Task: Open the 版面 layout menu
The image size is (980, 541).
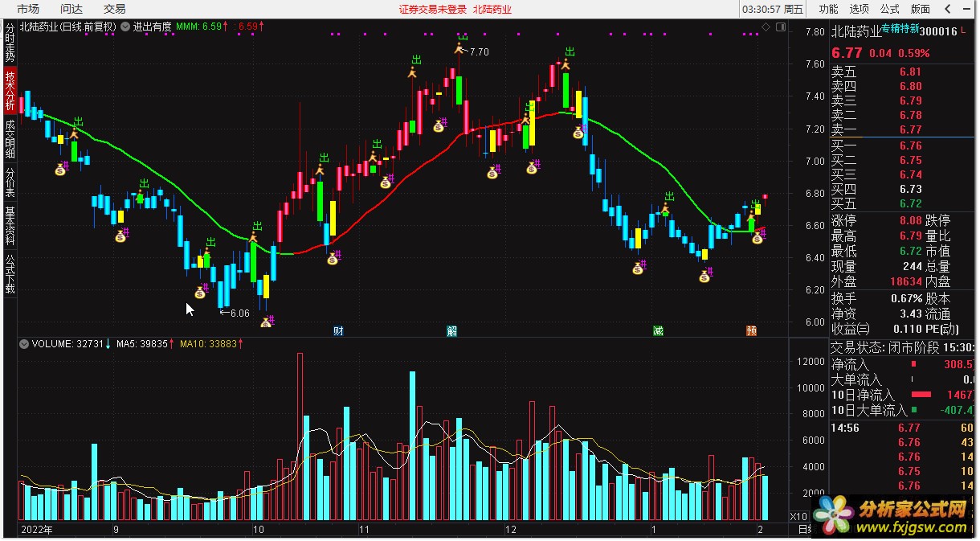Action: (921, 9)
